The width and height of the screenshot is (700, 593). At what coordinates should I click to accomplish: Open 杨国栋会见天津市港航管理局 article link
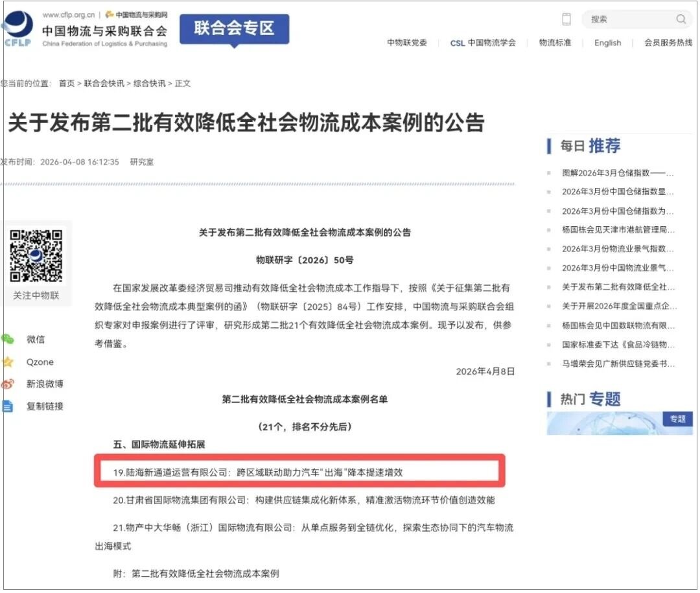pyautogui.click(x=617, y=230)
